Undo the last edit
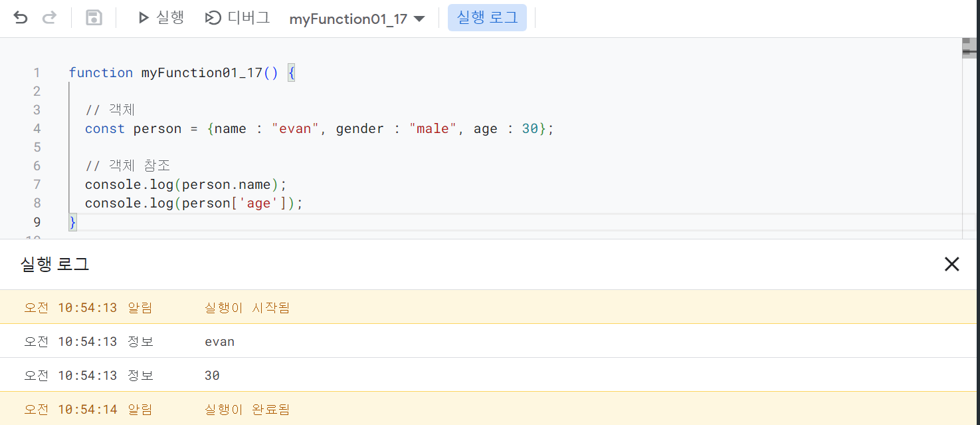The image size is (980, 425). click(21, 18)
